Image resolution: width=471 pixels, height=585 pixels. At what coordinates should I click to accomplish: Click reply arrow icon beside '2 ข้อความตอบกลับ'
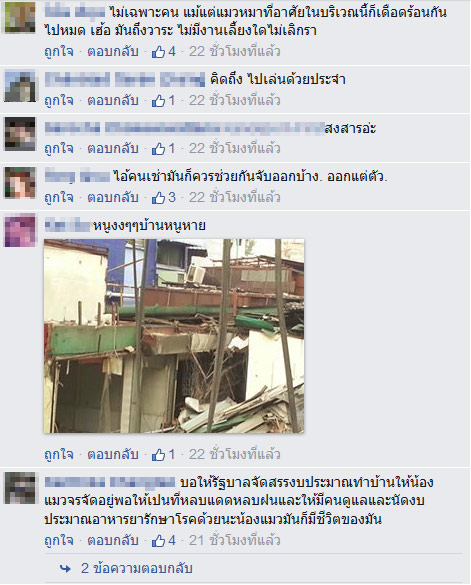tap(65, 569)
